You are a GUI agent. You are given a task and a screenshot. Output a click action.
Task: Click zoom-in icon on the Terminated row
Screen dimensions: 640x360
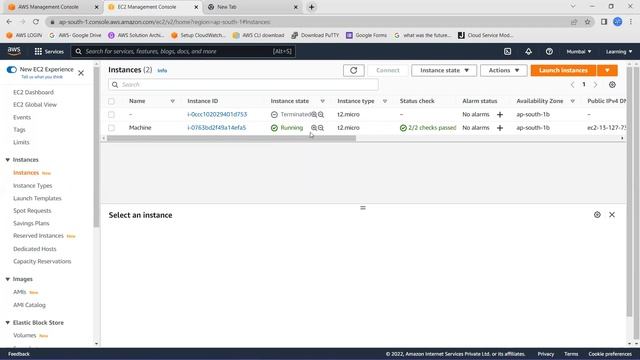click(314, 115)
